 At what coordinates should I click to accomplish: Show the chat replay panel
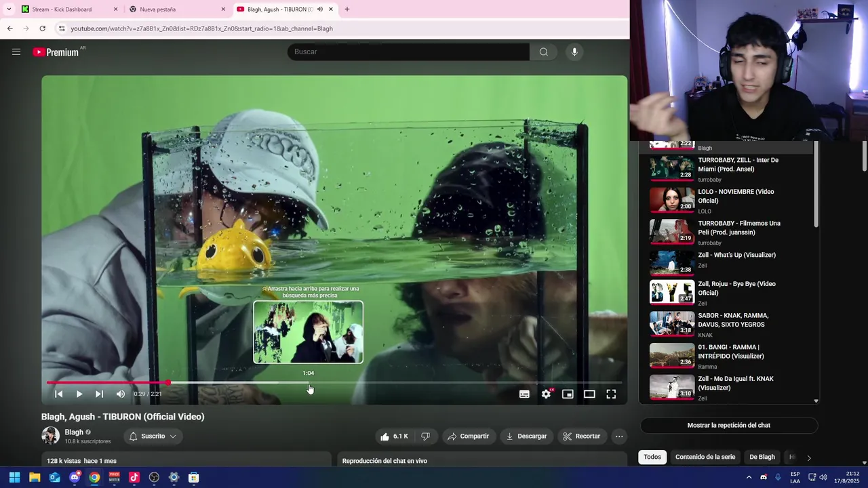pyautogui.click(x=729, y=425)
